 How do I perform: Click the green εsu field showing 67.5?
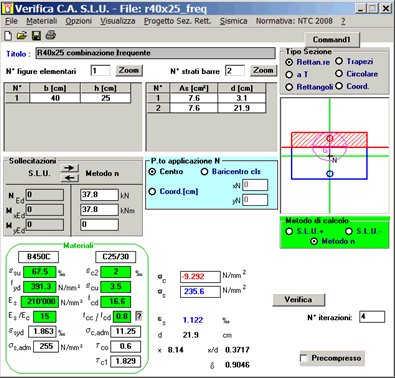point(40,272)
